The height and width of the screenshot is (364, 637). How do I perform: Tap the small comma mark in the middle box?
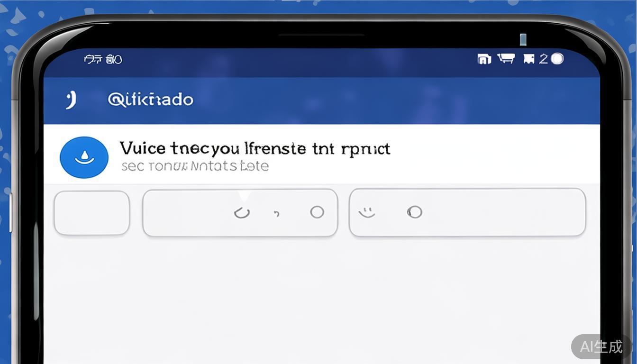pos(277,214)
